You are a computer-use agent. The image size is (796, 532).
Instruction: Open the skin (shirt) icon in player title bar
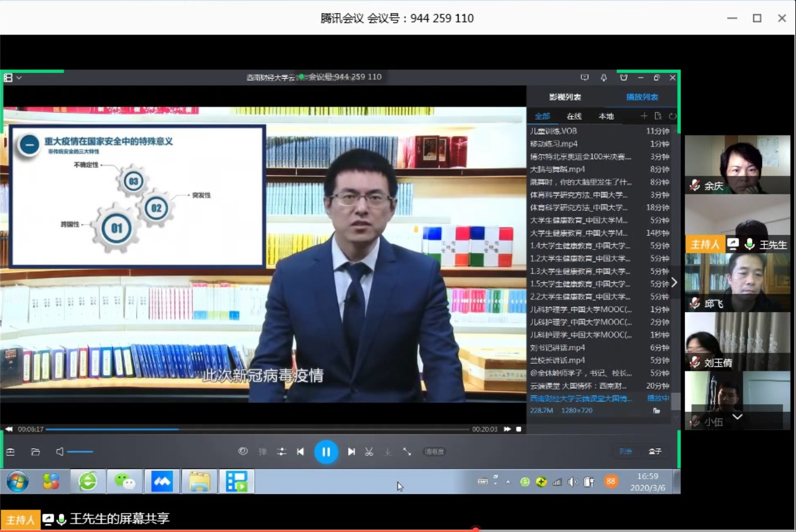pyautogui.click(x=623, y=77)
